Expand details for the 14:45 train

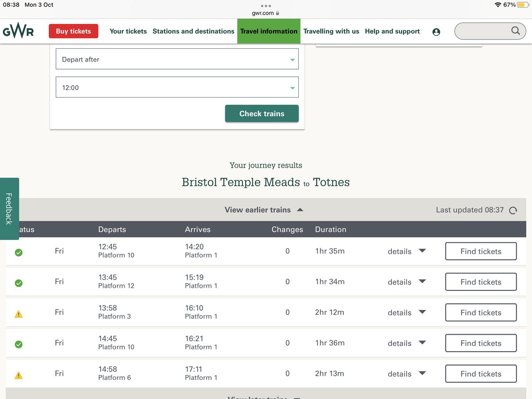tap(407, 343)
